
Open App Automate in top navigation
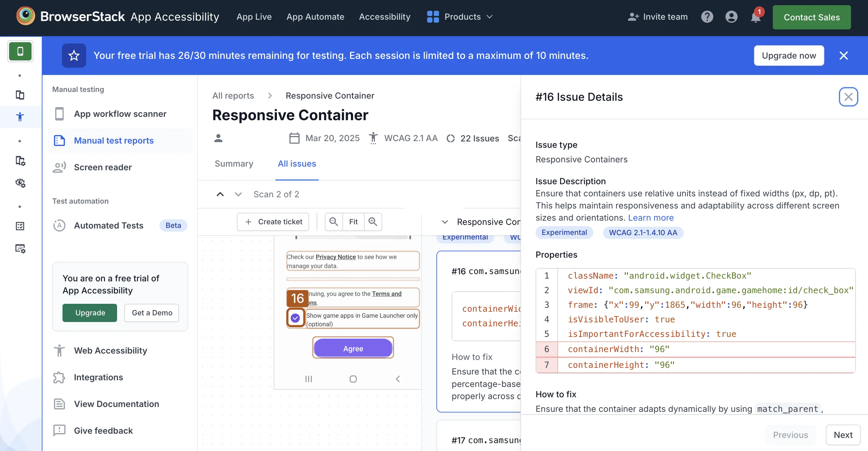tap(315, 17)
